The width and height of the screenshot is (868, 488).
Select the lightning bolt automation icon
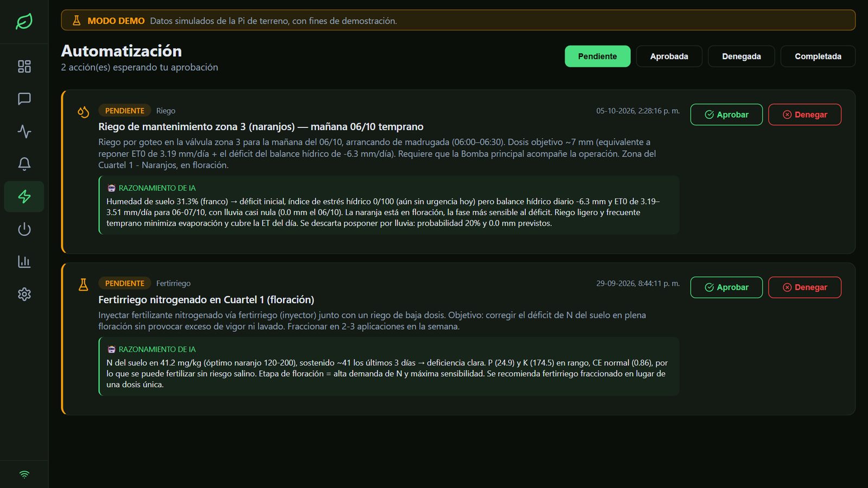click(24, 196)
